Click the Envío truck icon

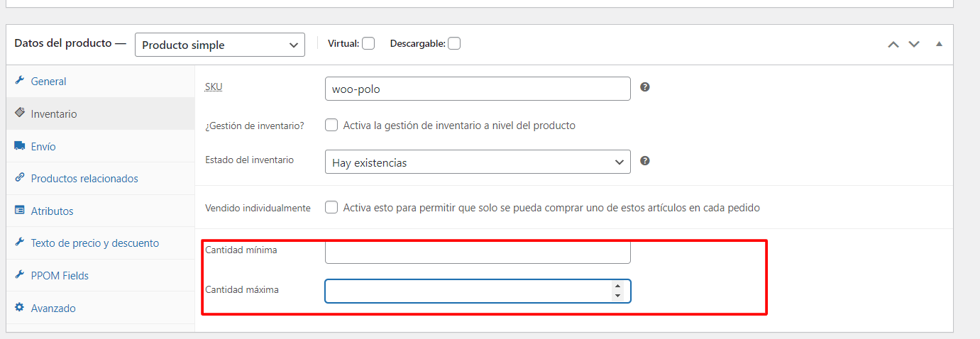[20, 146]
